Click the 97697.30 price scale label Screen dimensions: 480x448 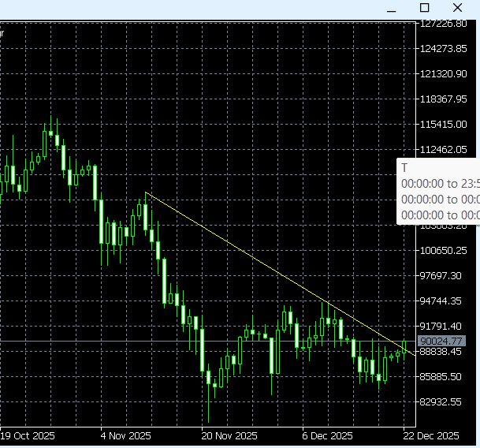(441, 276)
